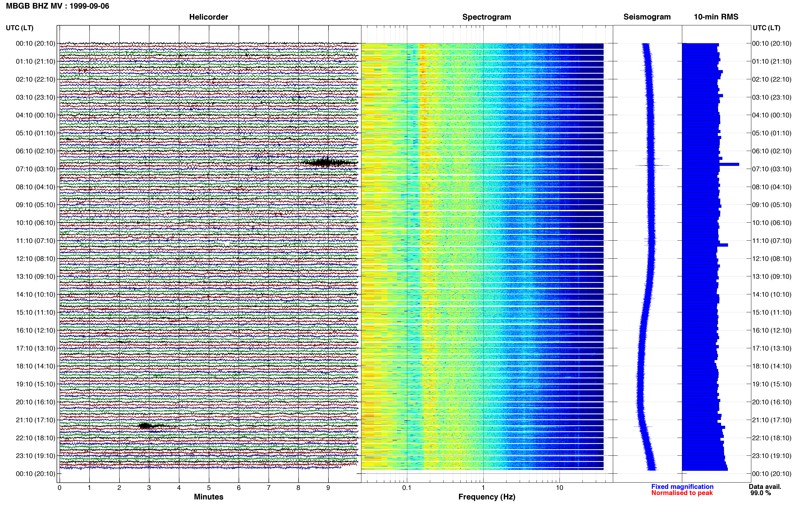Click '23:10 (19:10)' label right of RMS panel
The height and width of the screenshot is (508, 812).
772,456
